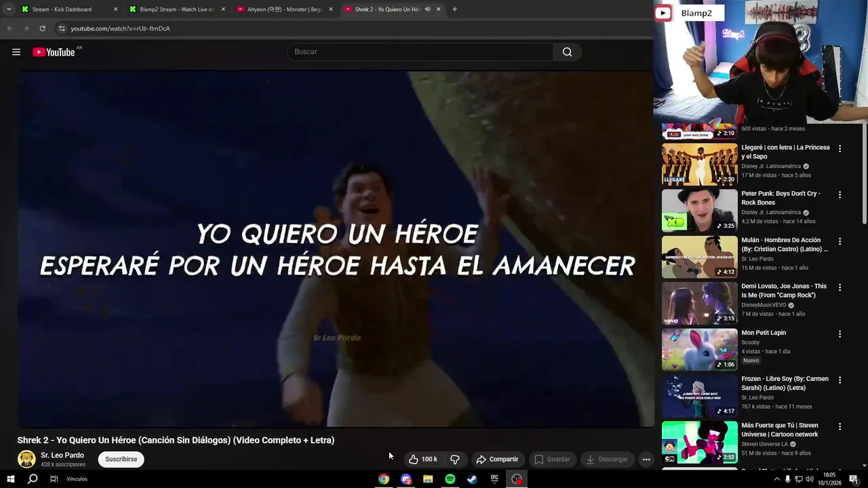Open Mulán Hombres De Acción thumbnail

[699, 257]
